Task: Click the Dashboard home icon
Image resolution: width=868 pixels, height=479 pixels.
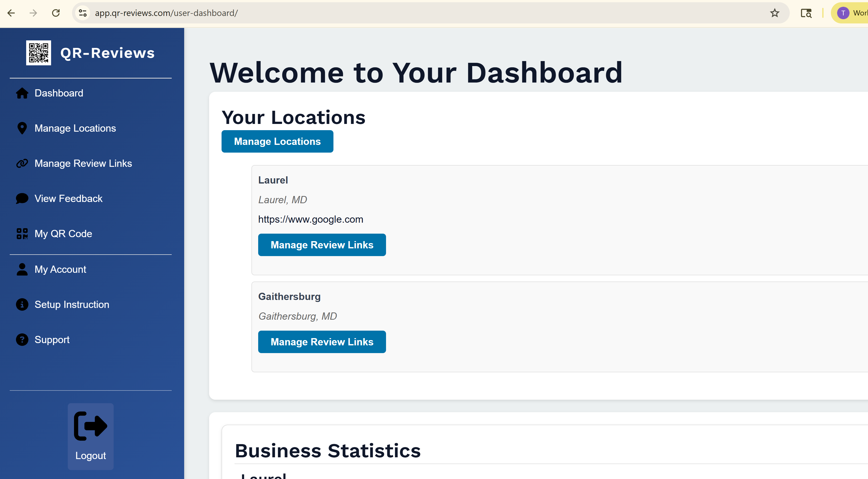Action: coord(22,93)
